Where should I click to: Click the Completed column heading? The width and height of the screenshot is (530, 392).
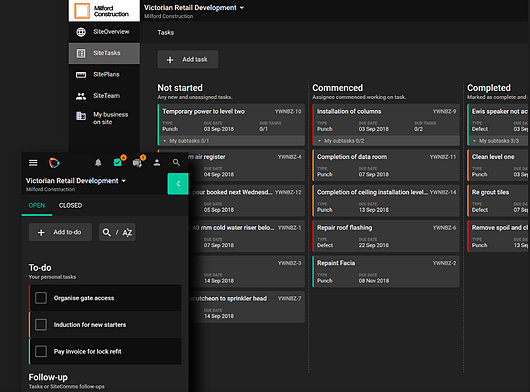489,88
